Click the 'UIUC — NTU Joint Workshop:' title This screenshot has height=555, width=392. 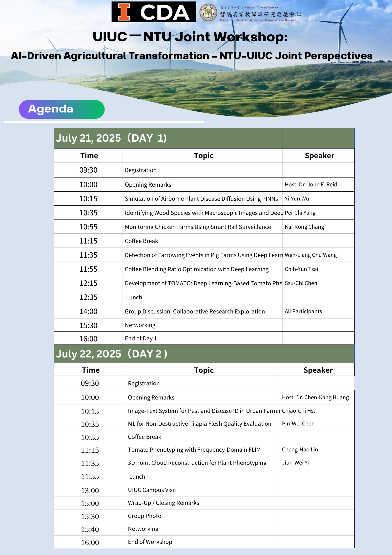pyautogui.click(x=190, y=37)
